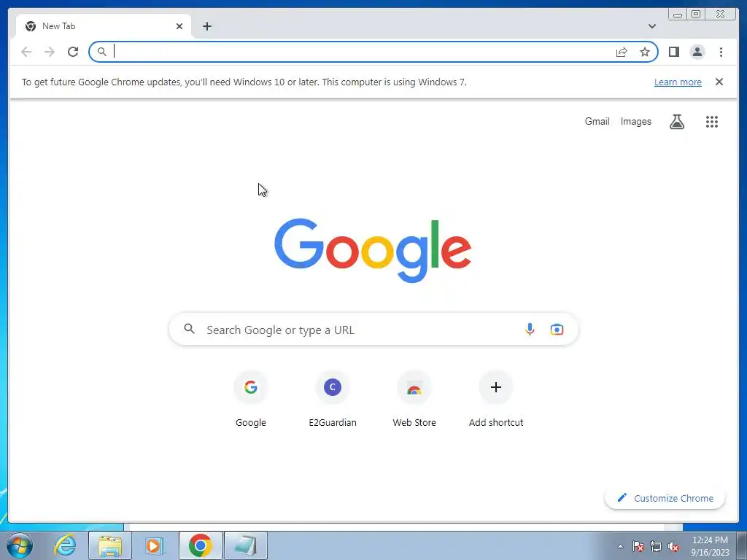Screen dimensions: 747x560
Task: Share this page via share icon
Action: (x=622, y=52)
